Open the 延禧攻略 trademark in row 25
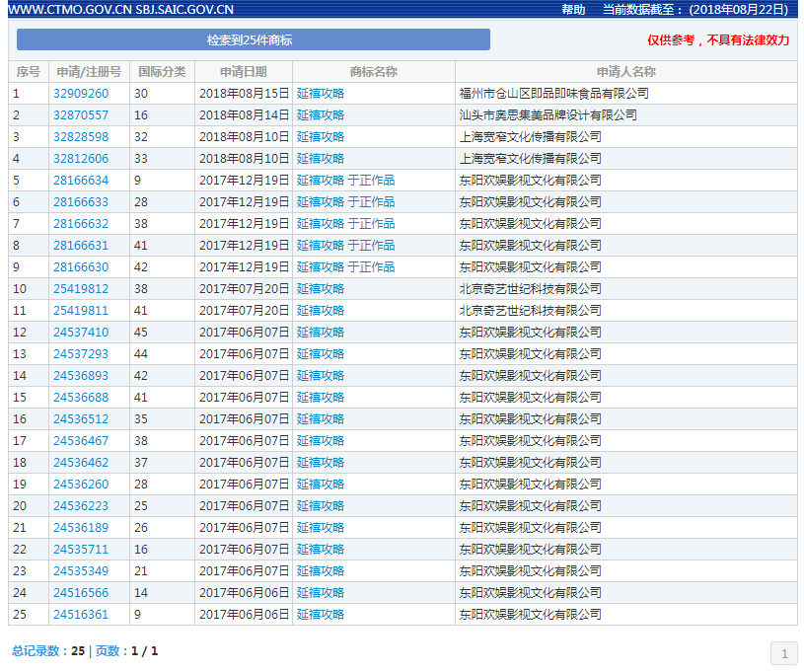 (320, 614)
